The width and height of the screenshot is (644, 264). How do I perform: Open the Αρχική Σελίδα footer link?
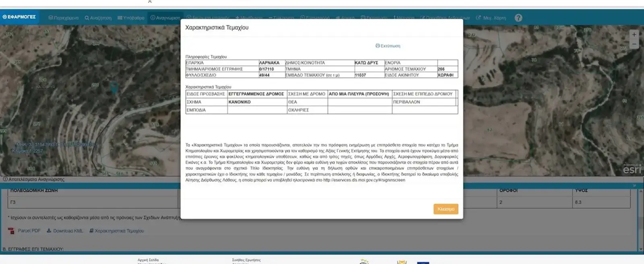point(148,260)
